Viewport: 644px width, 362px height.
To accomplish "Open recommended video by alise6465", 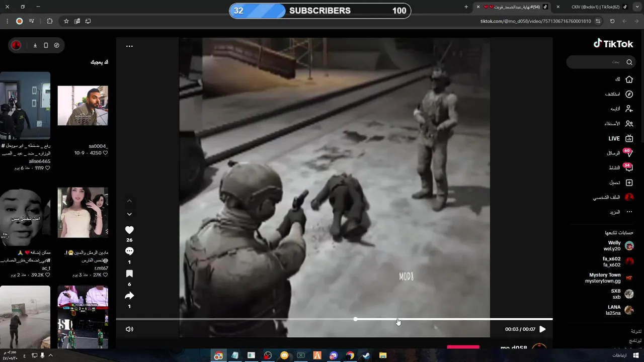I will [x=25, y=106].
